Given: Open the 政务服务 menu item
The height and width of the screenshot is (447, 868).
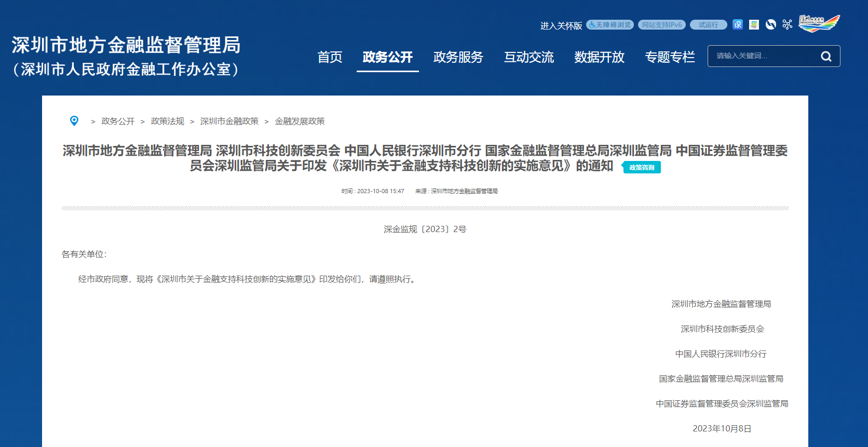Looking at the screenshot, I should point(458,57).
